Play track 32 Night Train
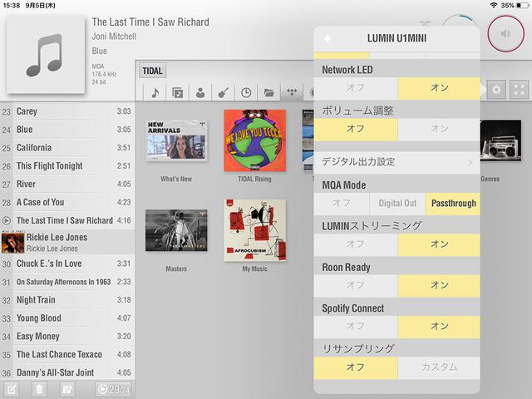532x399 pixels. pyautogui.click(x=67, y=300)
